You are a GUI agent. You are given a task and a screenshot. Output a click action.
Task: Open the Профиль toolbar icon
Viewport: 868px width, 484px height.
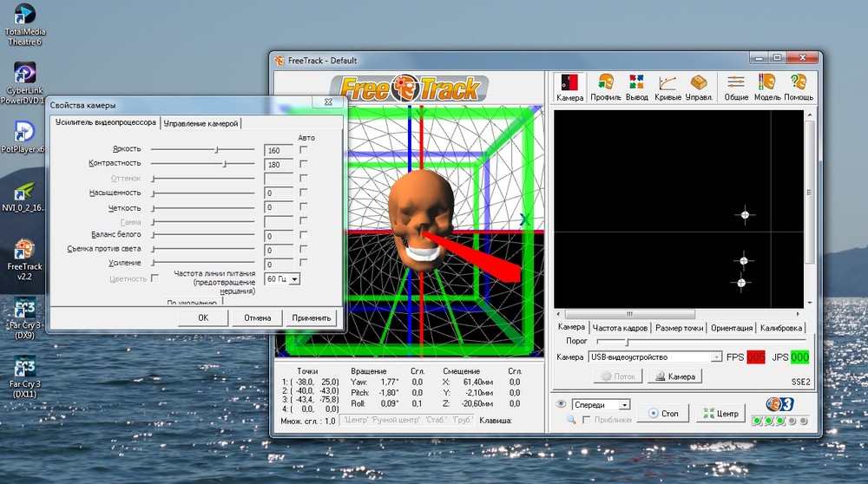pyautogui.click(x=606, y=88)
